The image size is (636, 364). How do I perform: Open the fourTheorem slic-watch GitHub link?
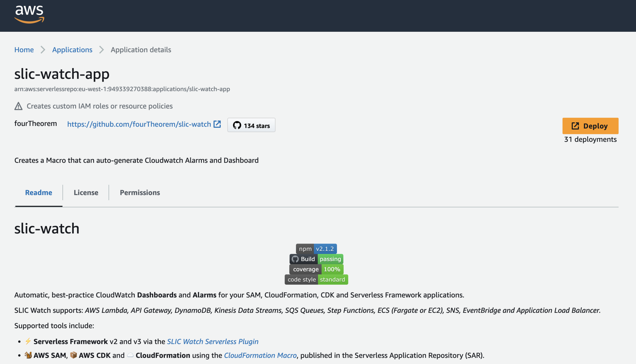coord(139,124)
